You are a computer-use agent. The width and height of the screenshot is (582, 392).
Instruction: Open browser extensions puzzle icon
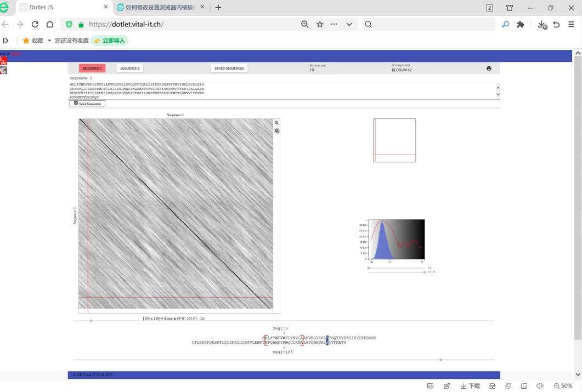(521, 25)
